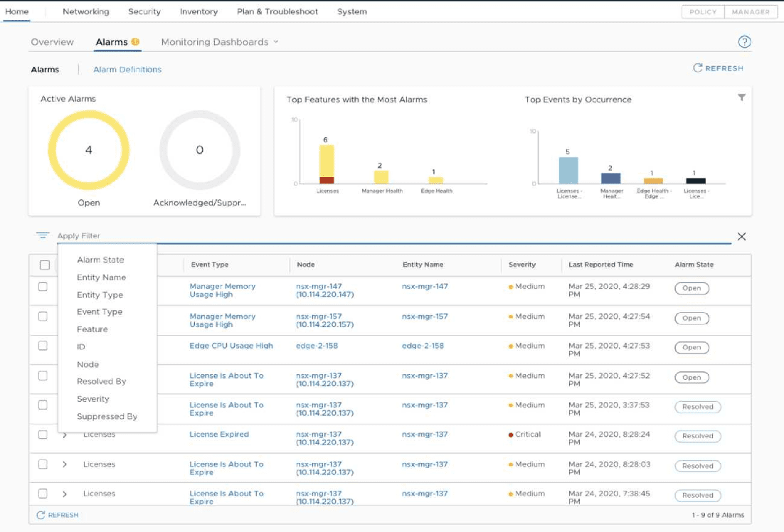Click the Licenses bar in features chart
784x532 pixels.
tap(327, 164)
